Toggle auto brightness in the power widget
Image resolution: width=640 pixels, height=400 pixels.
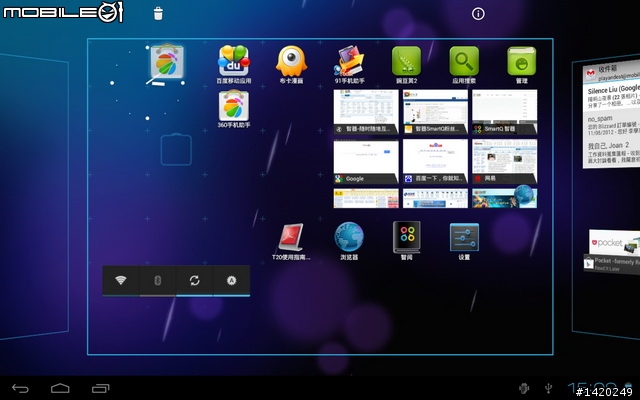click(231, 280)
